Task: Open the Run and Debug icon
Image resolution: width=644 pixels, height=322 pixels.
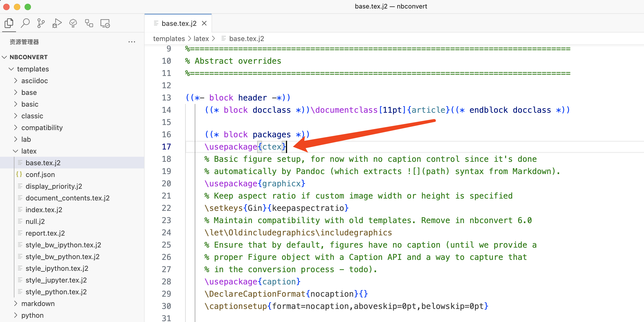Action: (x=57, y=23)
